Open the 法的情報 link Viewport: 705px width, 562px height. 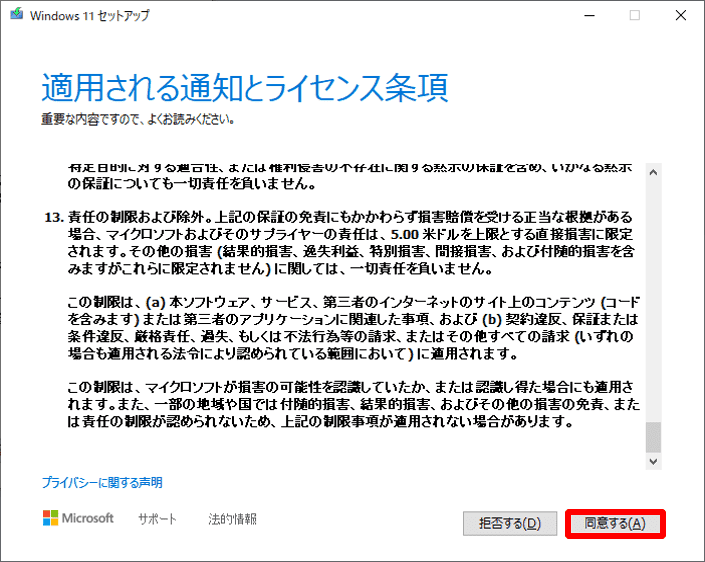point(232,519)
